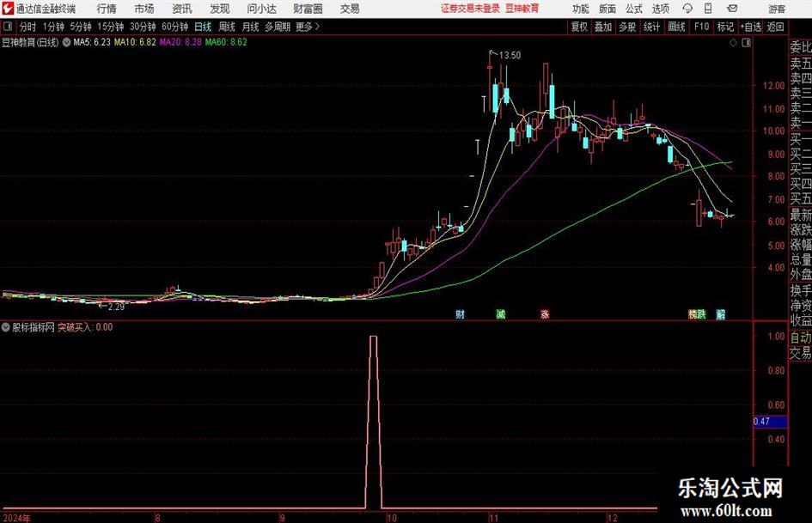The height and width of the screenshot is (523, 812).
Task: Open the 版面 menu
Action: [607, 9]
